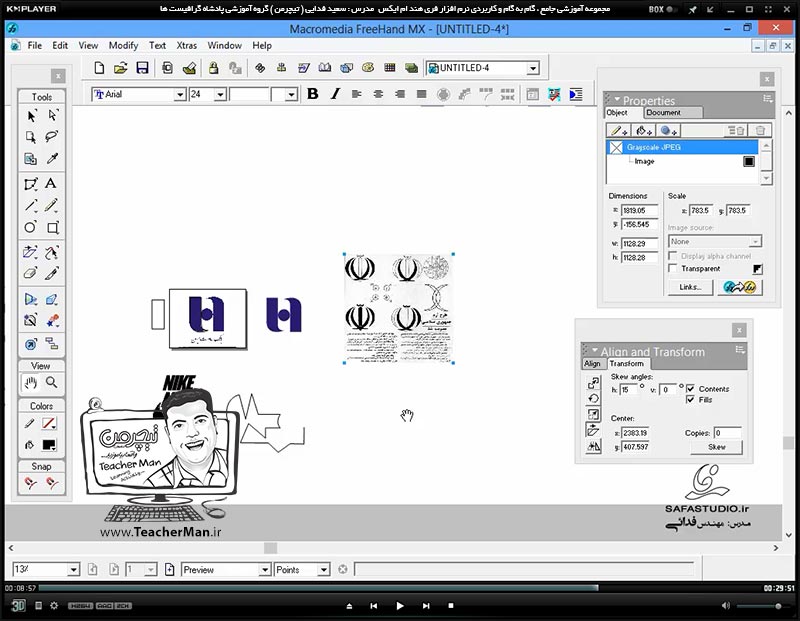
Task: Open the Points units dropdown
Action: tap(323, 569)
